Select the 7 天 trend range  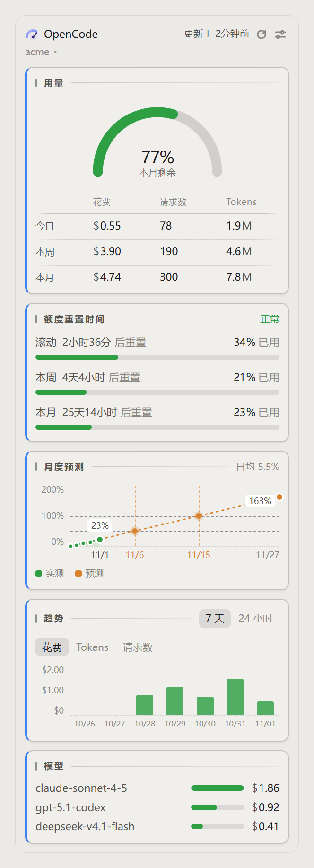click(215, 619)
